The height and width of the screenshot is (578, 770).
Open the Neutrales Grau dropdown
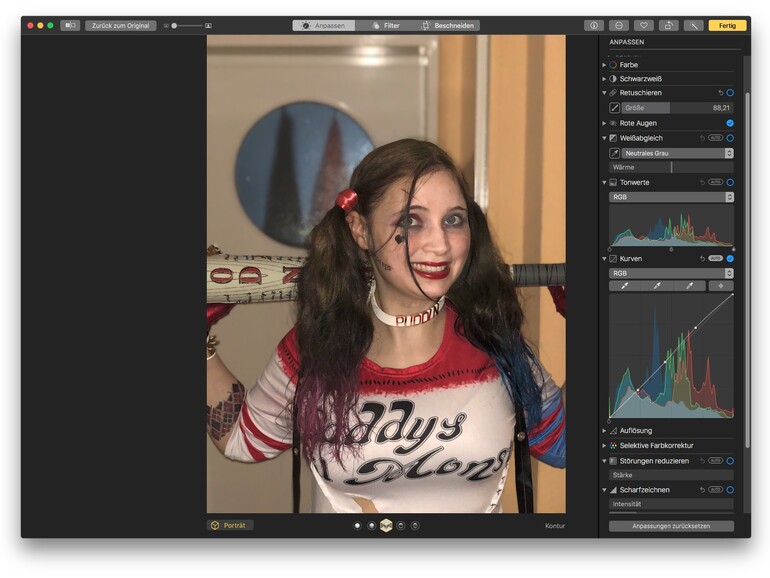pyautogui.click(x=677, y=153)
